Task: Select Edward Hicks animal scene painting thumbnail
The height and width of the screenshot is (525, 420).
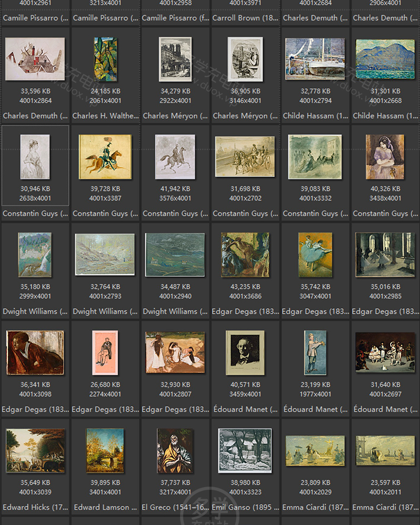Action: click(35, 450)
